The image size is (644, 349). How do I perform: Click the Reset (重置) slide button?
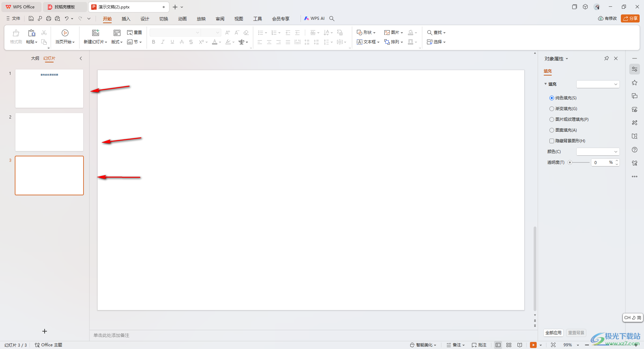pyautogui.click(x=135, y=33)
